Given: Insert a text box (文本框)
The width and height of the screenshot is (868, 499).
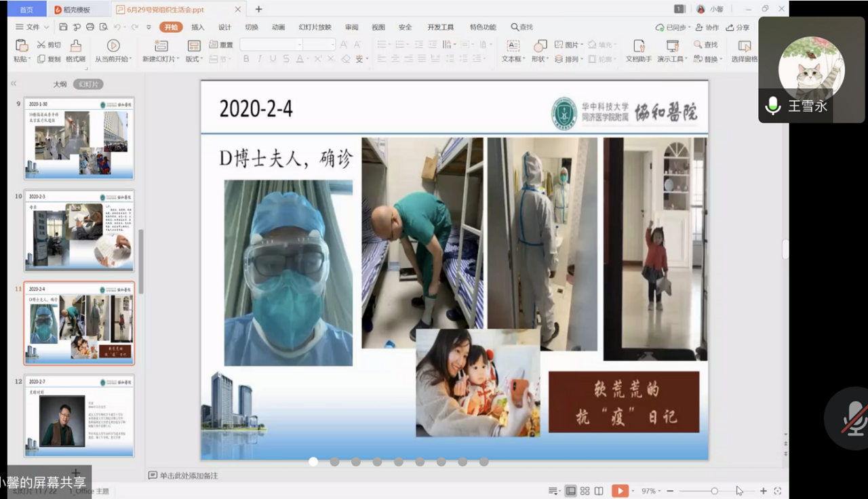Looking at the screenshot, I should pyautogui.click(x=513, y=45).
